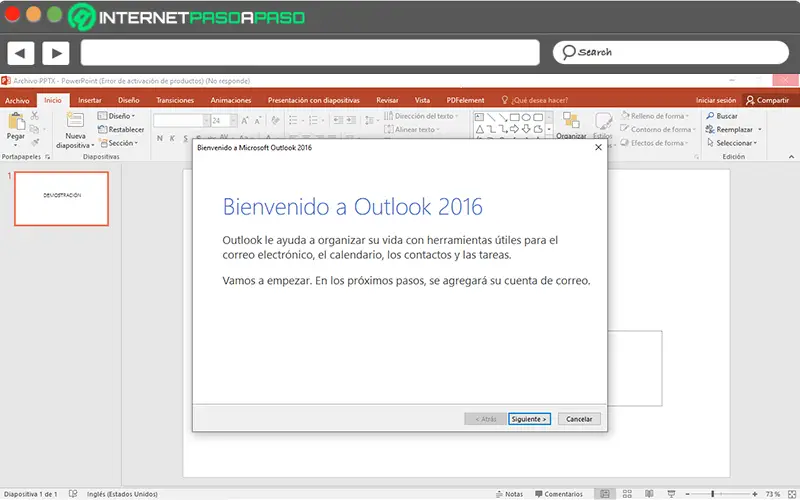
Task: Expand the shapes gallery more arrow
Action: coord(549,130)
